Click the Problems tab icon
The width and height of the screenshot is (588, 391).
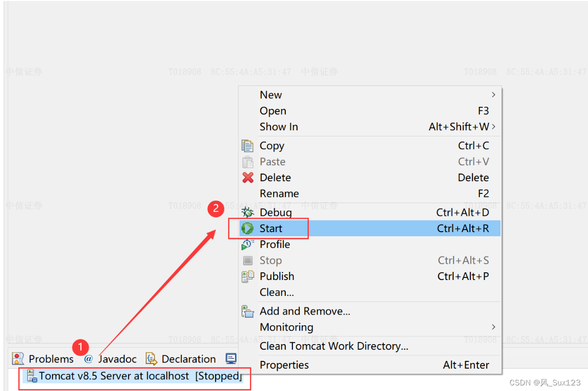coord(18,359)
